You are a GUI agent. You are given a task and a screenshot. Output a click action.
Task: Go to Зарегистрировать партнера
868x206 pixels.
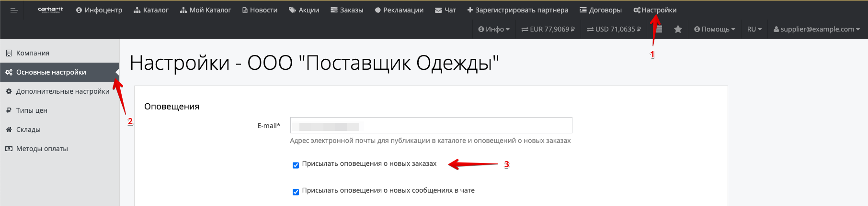(517, 10)
